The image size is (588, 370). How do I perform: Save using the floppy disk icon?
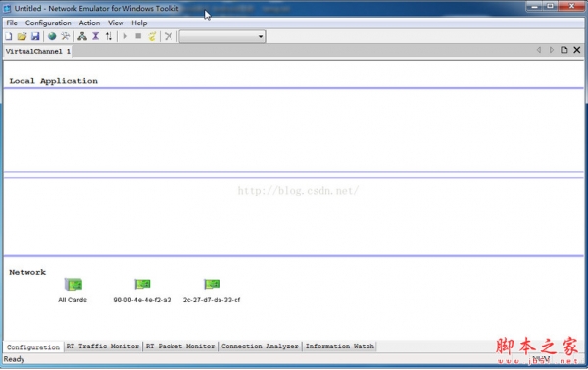[35, 36]
